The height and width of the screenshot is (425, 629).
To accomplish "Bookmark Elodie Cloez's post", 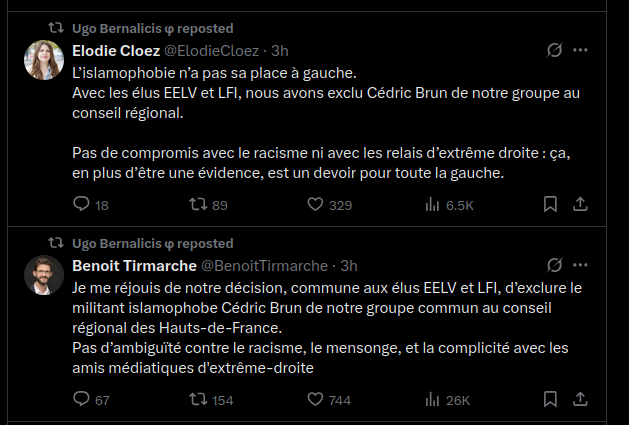I will point(550,205).
